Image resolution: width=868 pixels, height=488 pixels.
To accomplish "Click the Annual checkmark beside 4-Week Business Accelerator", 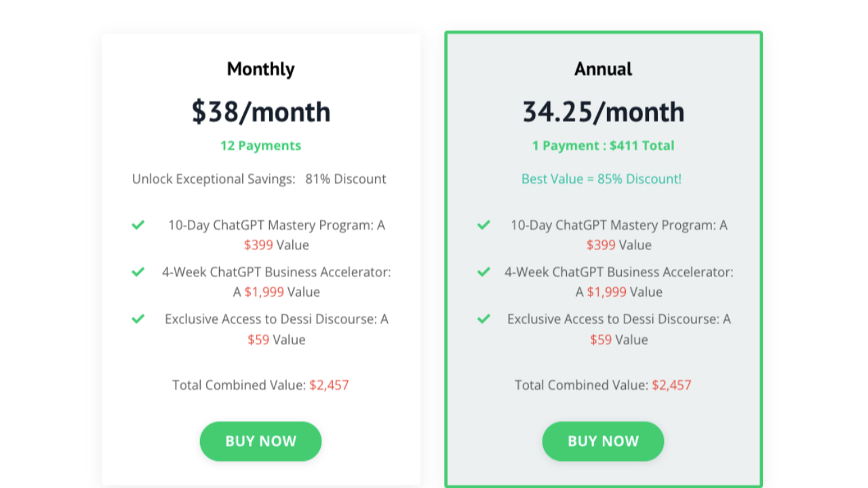I will (484, 272).
